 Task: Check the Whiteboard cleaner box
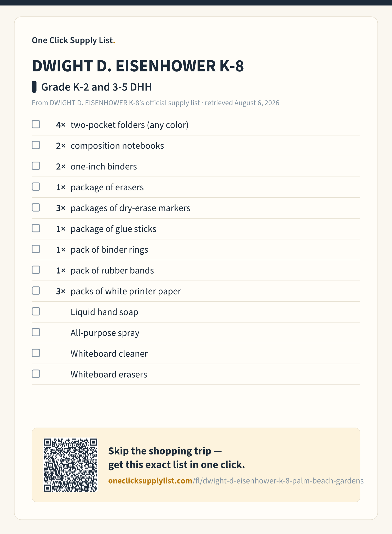click(36, 353)
